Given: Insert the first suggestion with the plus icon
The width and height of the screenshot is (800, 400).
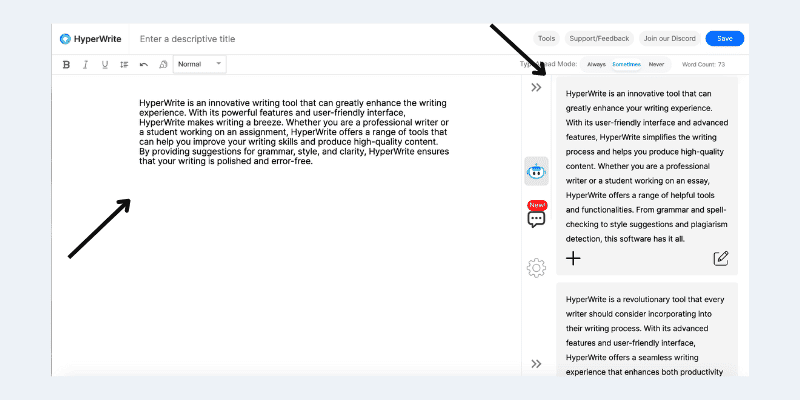Looking at the screenshot, I should point(573,258).
